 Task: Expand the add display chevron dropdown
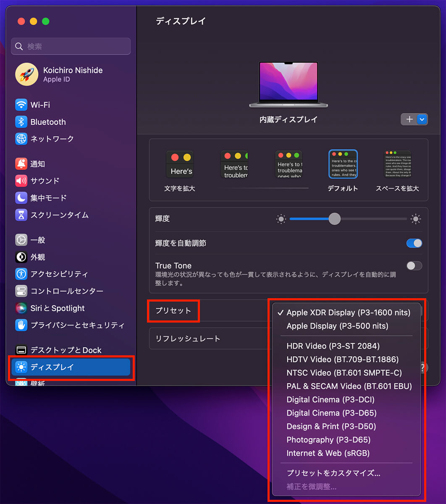pyautogui.click(x=422, y=119)
